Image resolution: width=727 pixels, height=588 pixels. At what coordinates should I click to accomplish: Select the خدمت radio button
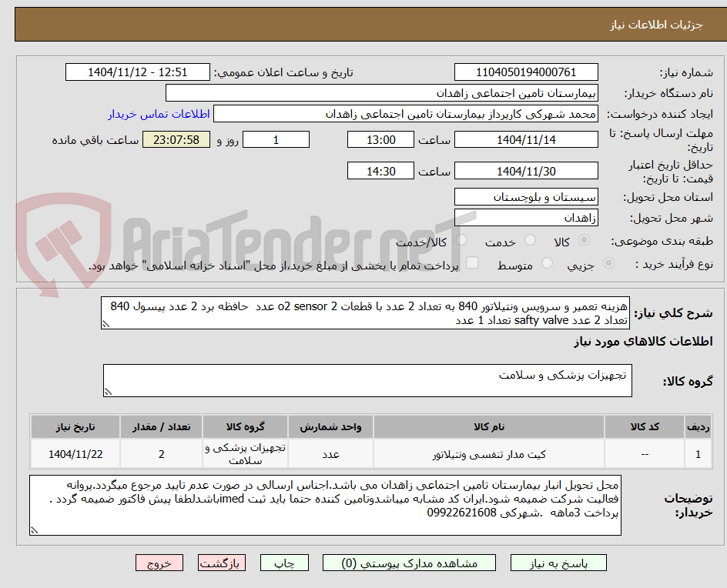point(530,239)
